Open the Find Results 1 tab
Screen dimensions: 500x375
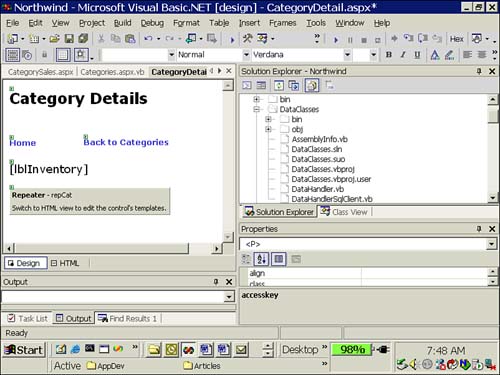[128, 319]
